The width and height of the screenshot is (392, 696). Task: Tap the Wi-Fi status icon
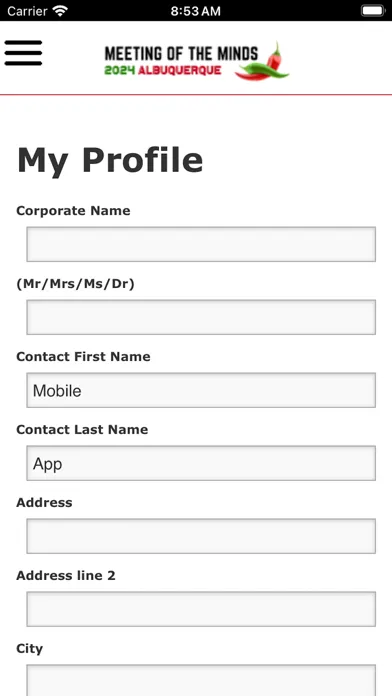coord(59,11)
